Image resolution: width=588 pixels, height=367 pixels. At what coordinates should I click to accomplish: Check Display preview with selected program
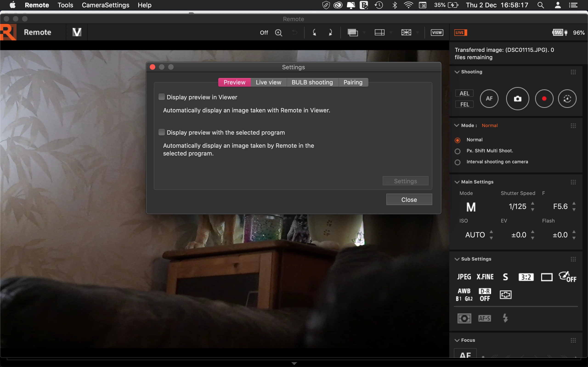(161, 132)
